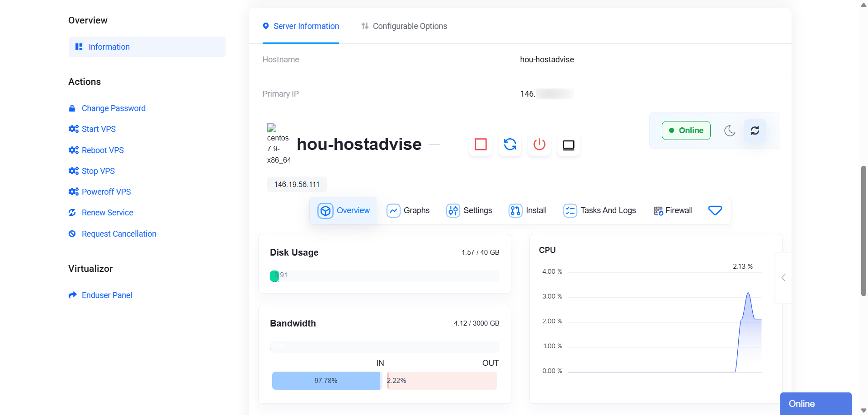
Task: Click the Disk Usage progress bar
Action: [385, 276]
